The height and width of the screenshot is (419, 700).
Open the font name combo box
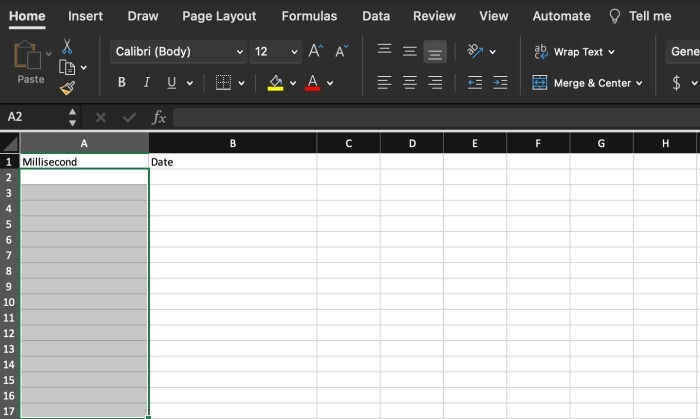[x=178, y=52]
